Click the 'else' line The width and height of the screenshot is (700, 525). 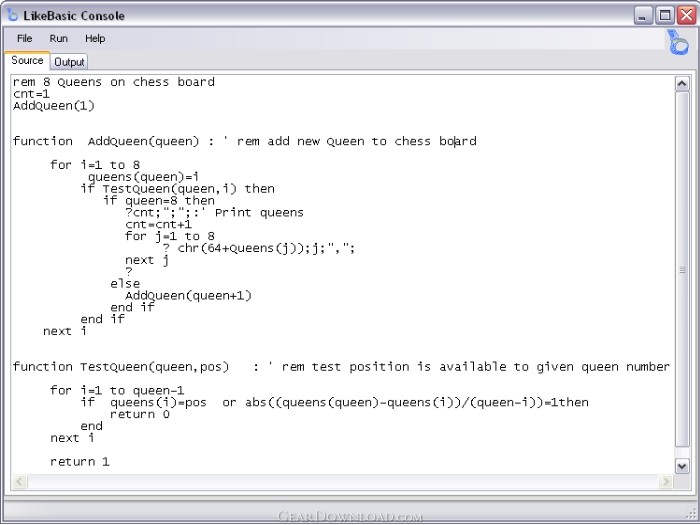pos(125,284)
